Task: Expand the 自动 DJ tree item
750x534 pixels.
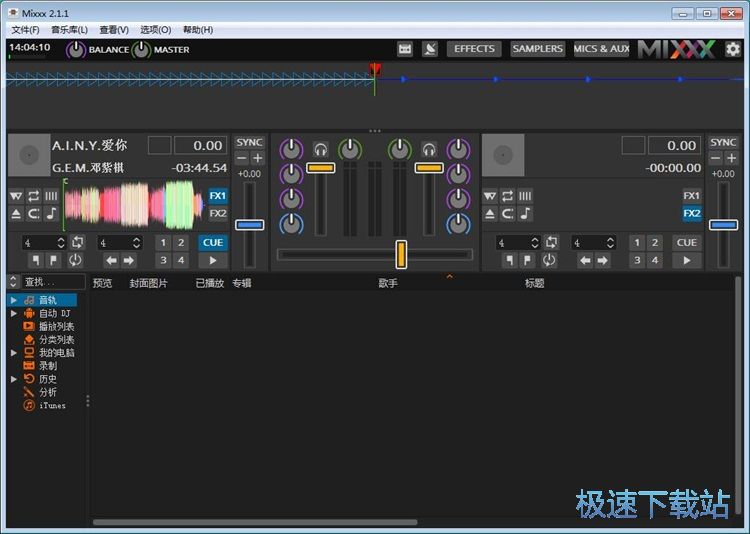Action: [14, 313]
